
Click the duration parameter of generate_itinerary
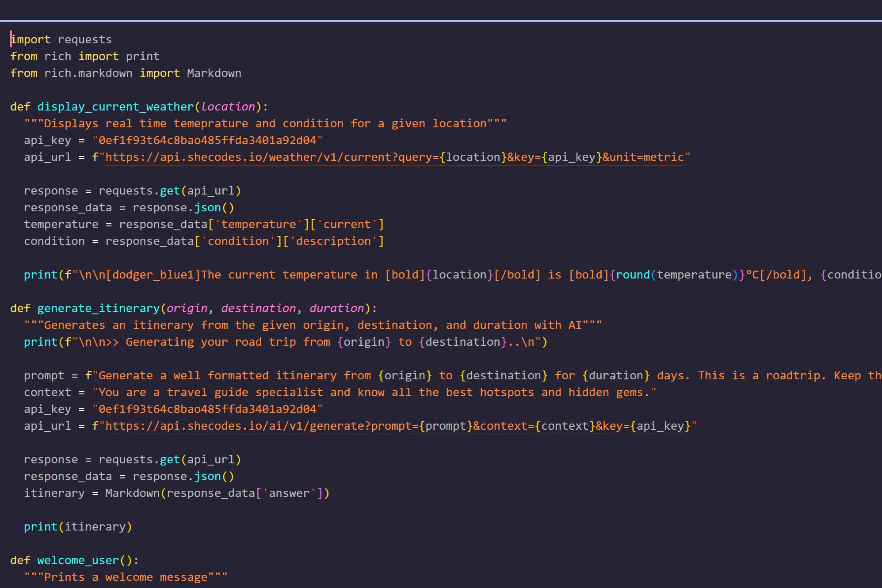[x=337, y=309]
